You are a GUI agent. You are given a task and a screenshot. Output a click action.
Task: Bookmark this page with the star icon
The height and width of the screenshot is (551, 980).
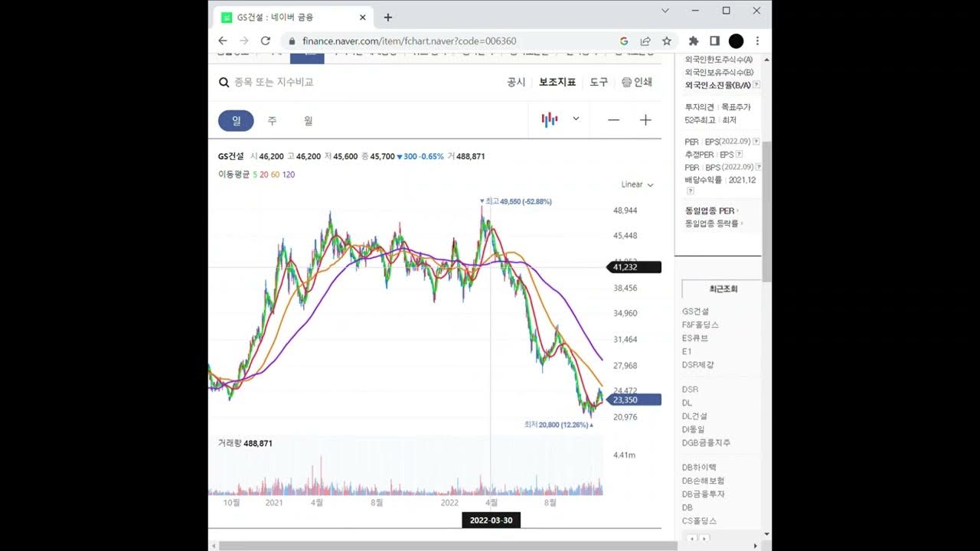(667, 41)
